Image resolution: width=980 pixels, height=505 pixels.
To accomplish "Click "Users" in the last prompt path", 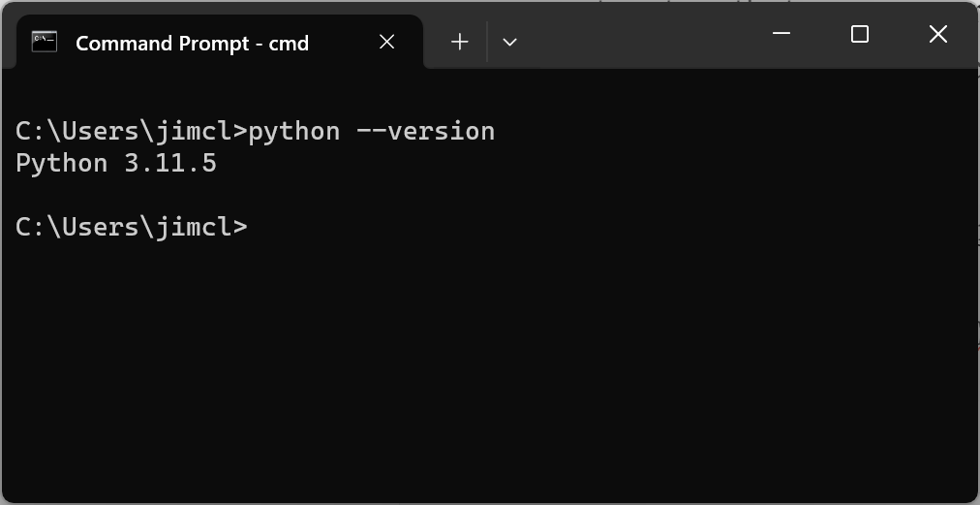I will tap(101, 227).
